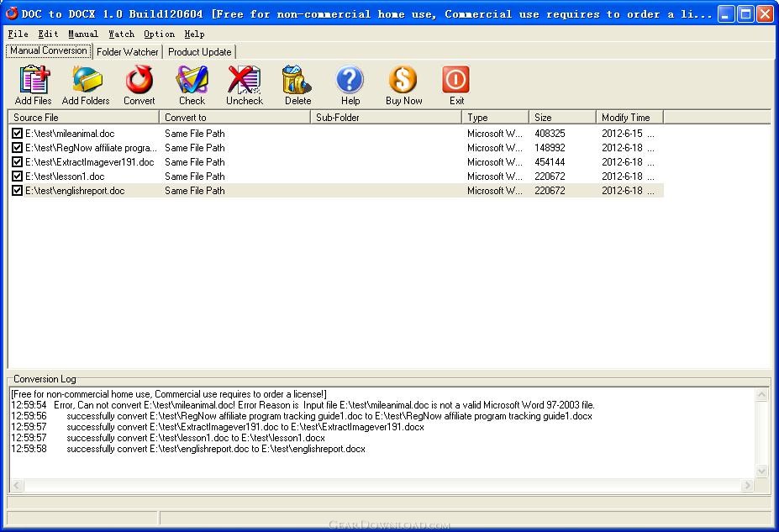
Task: Click the horizontal scrollbar right arrow
Action: 749,485
